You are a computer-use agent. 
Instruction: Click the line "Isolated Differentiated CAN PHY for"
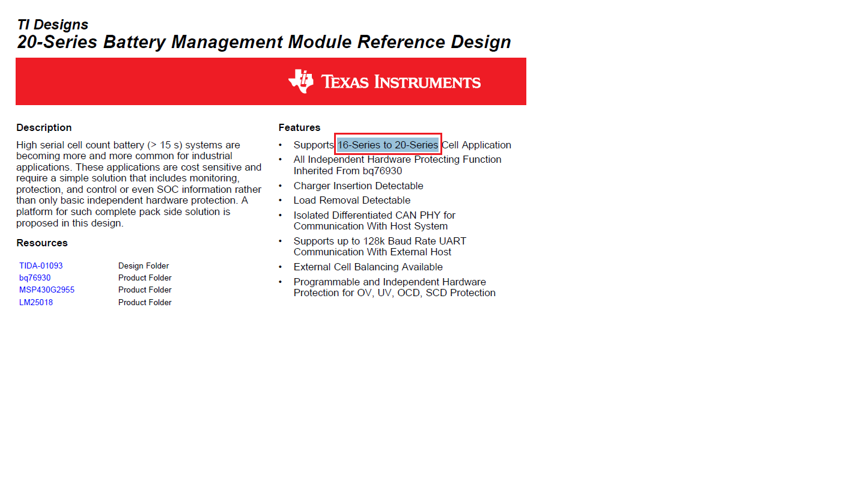pos(375,215)
